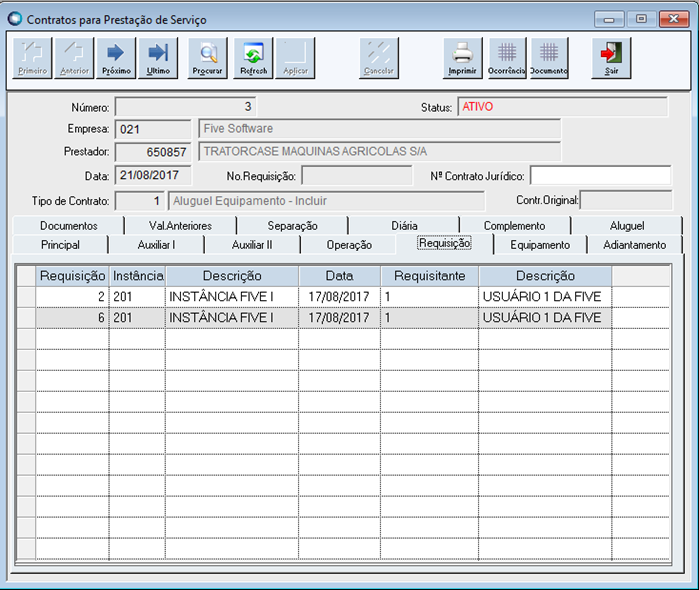This screenshot has width=699, height=590.
Task: Open the Auxiliar I tab
Action: [156, 245]
